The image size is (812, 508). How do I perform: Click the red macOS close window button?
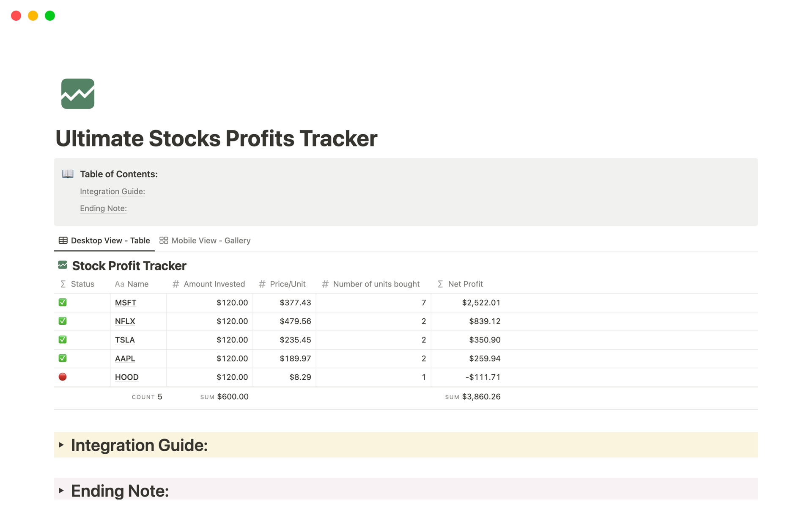pyautogui.click(x=16, y=16)
